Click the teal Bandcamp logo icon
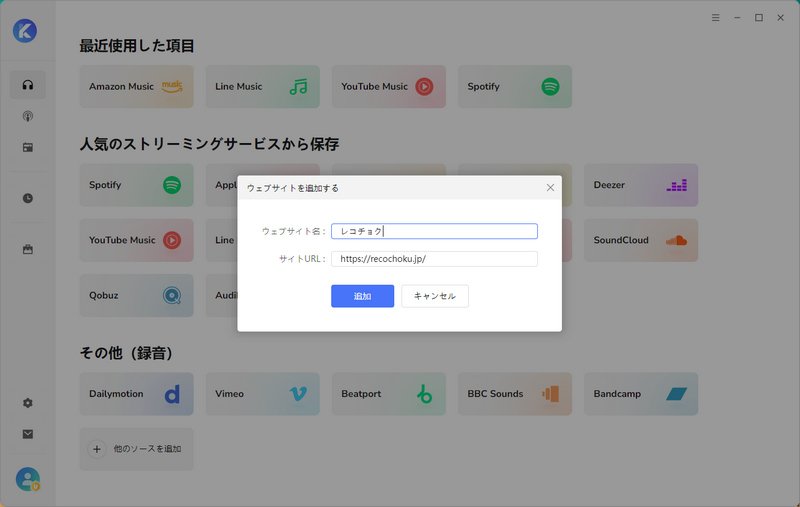The width and height of the screenshot is (800, 507). click(x=677, y=394)
